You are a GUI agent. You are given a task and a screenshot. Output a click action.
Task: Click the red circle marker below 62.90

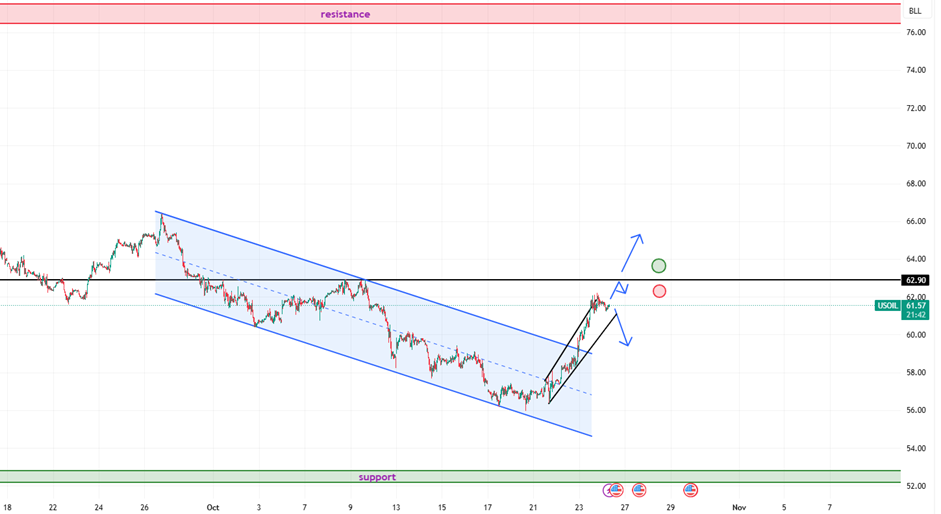tap(659, 291)
